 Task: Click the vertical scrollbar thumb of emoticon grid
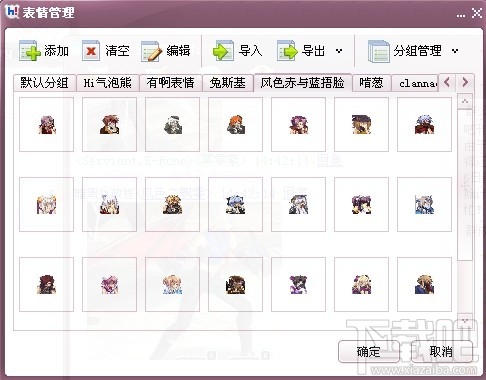tap(465, 185)
